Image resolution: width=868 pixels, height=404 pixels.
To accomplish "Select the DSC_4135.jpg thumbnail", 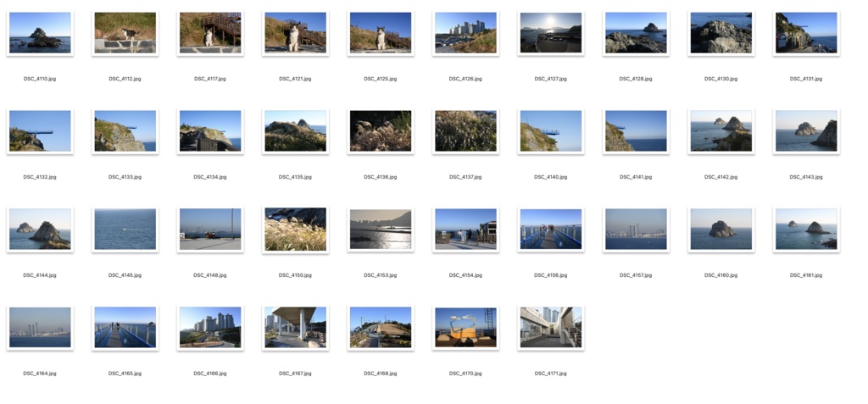I will (x=295, y=131).
